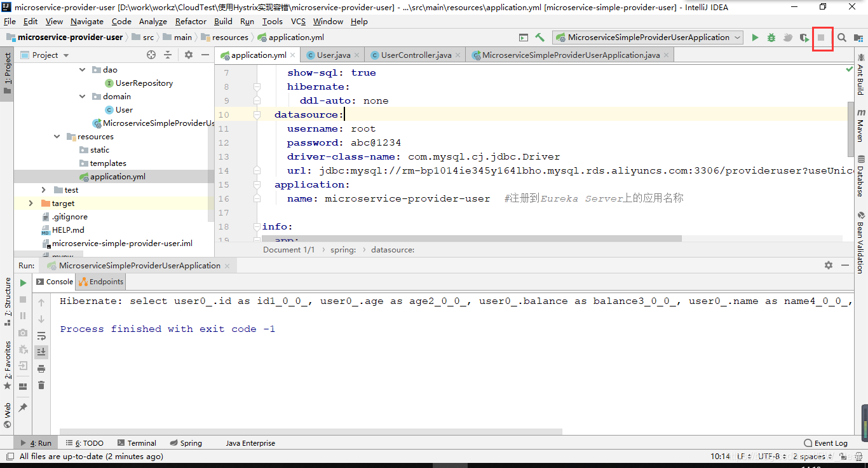Rerun application in the Run panel
Viewport: 868px width, 468px height.
click(x=23, y=283)
